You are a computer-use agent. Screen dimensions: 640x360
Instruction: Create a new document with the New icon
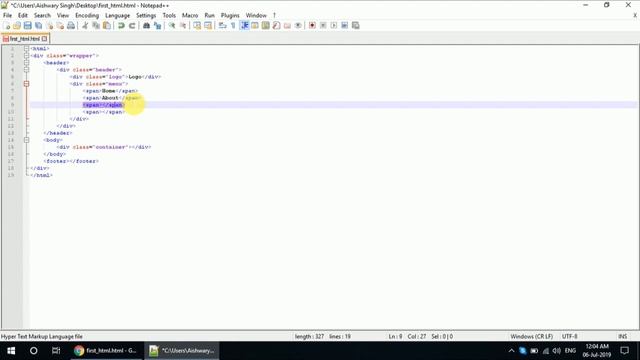[x=7, y=26]
